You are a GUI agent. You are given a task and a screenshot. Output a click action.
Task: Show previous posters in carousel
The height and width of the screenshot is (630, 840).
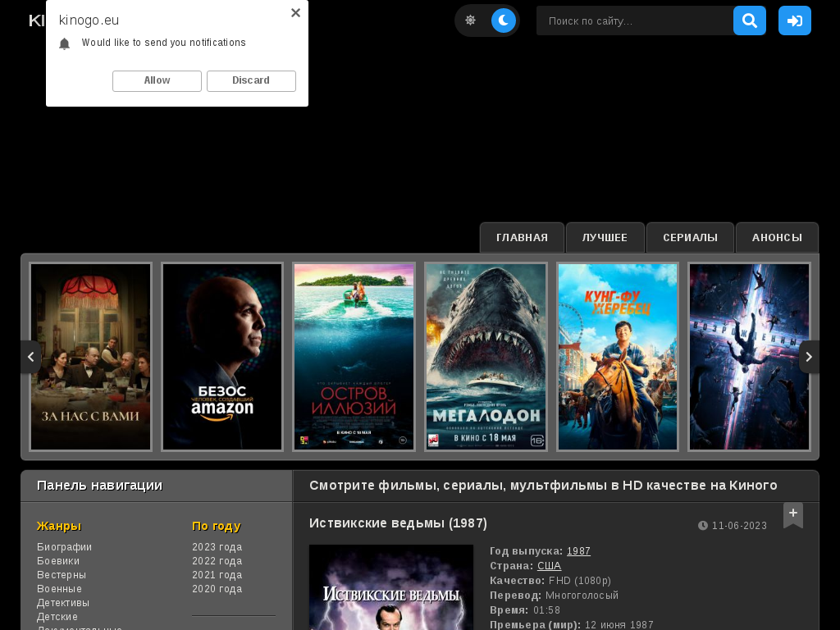[x=31, y=357]
